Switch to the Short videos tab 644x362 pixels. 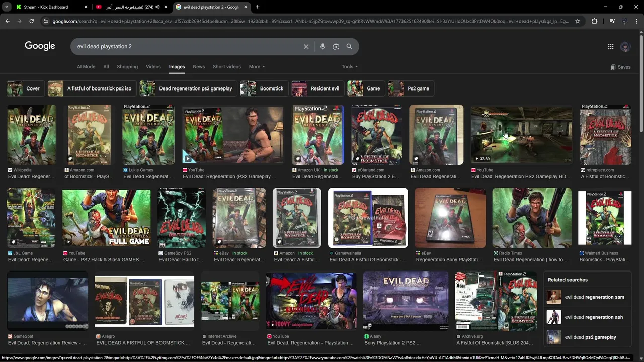pos(227,67)
